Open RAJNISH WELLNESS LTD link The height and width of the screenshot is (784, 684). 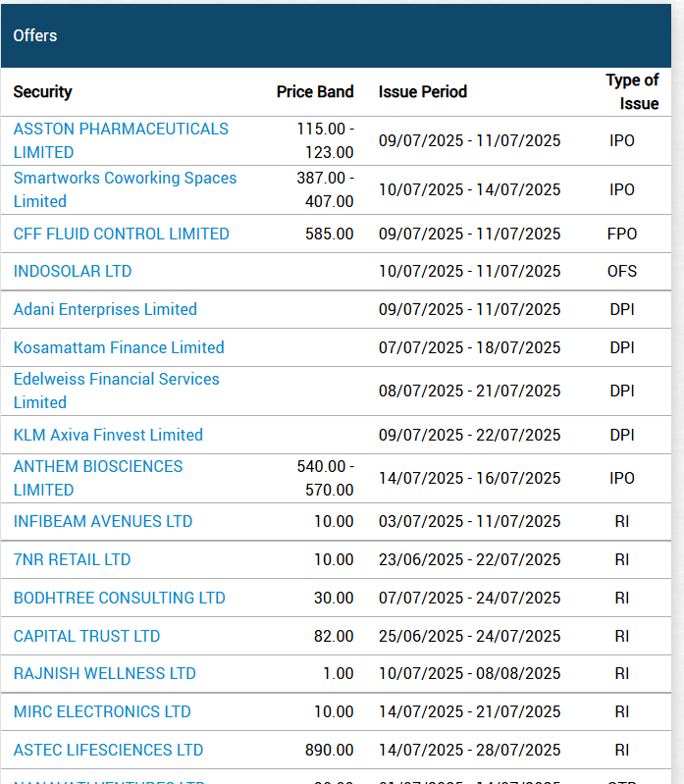(104, 673)
